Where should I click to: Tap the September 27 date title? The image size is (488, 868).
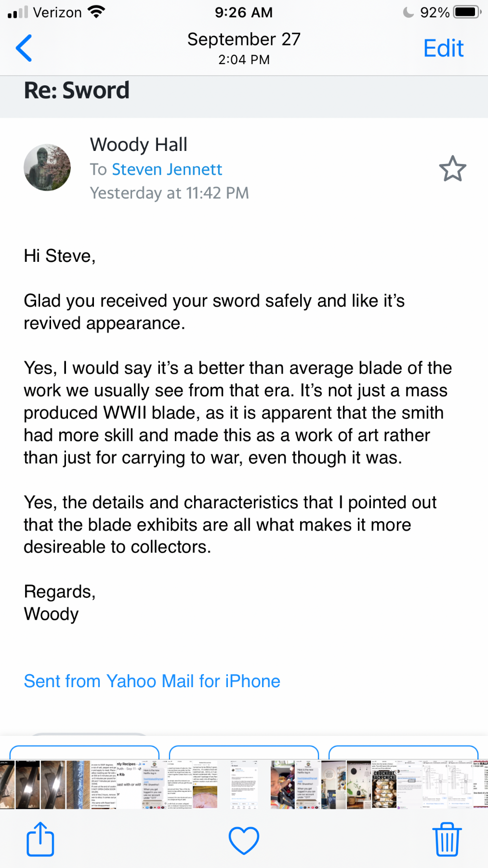[244, 40]
